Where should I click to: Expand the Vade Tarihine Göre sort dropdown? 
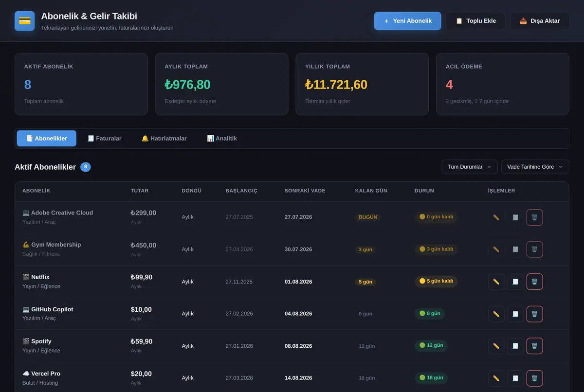tap(535, 167)
